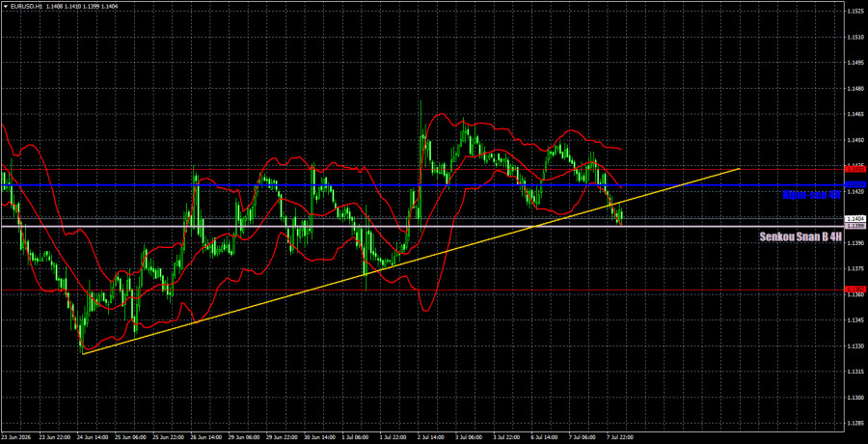
Task: Click the 23 Jun 2026 date label
Action: click(x=16, y=437)
